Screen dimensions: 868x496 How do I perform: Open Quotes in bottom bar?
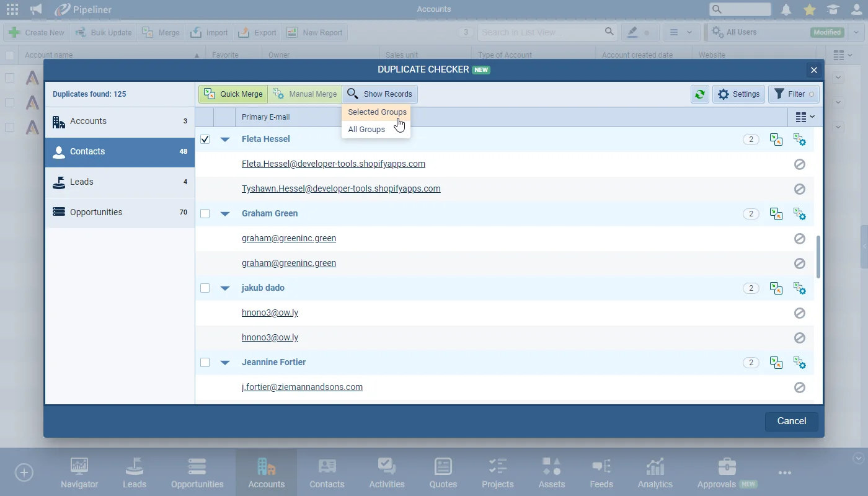tap(443, 472)
